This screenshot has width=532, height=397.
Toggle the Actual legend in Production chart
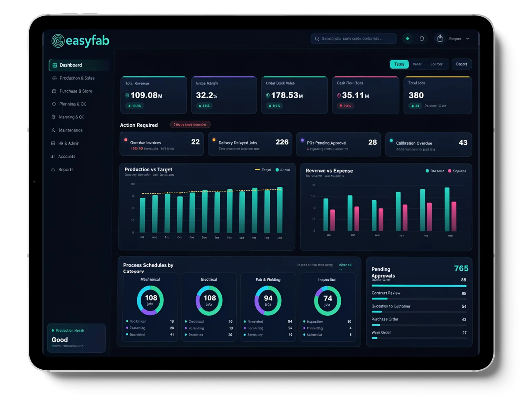[283, 170]
